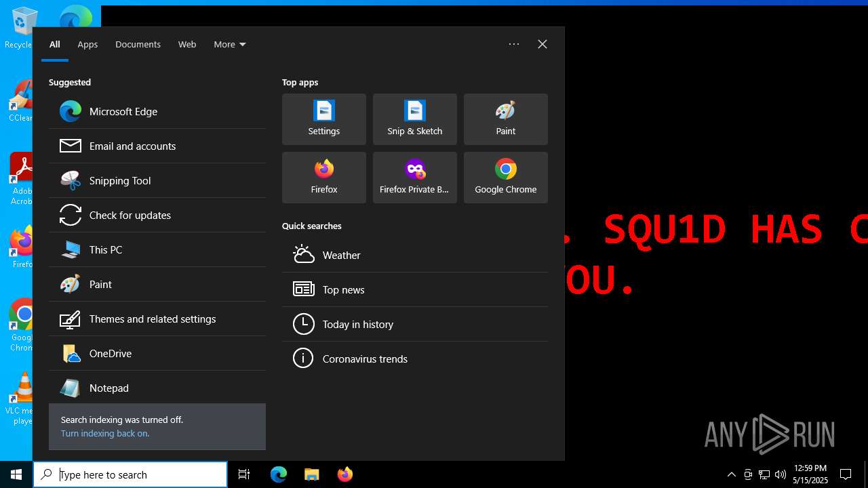Select Today in history quick search
This screenshot has height=488, width=868.
tap(415, 324)
